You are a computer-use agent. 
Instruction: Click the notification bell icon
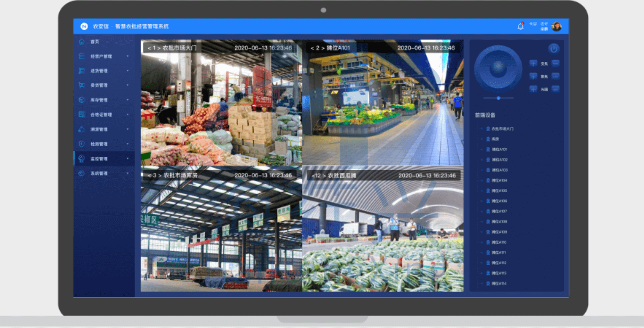(520, 26)
